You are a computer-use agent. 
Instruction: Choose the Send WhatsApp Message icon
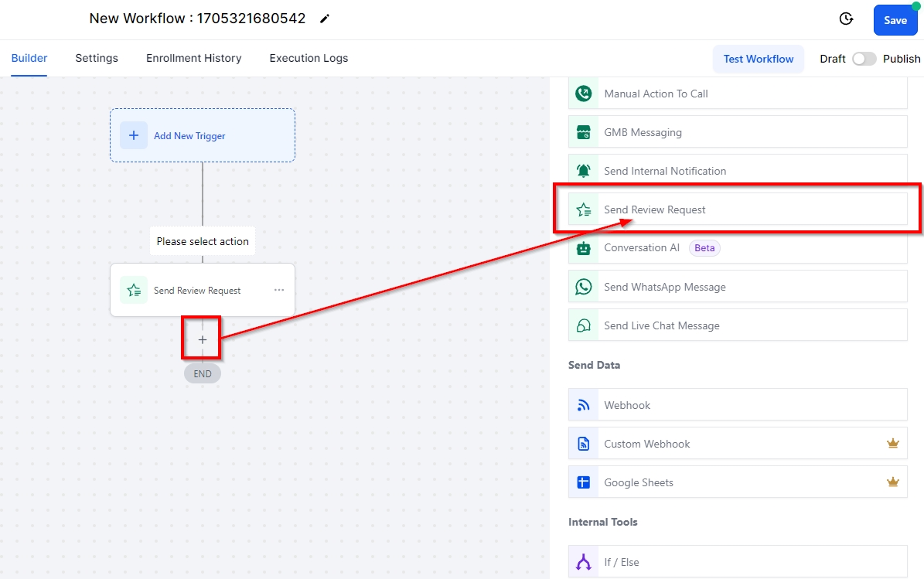(584, 287)
